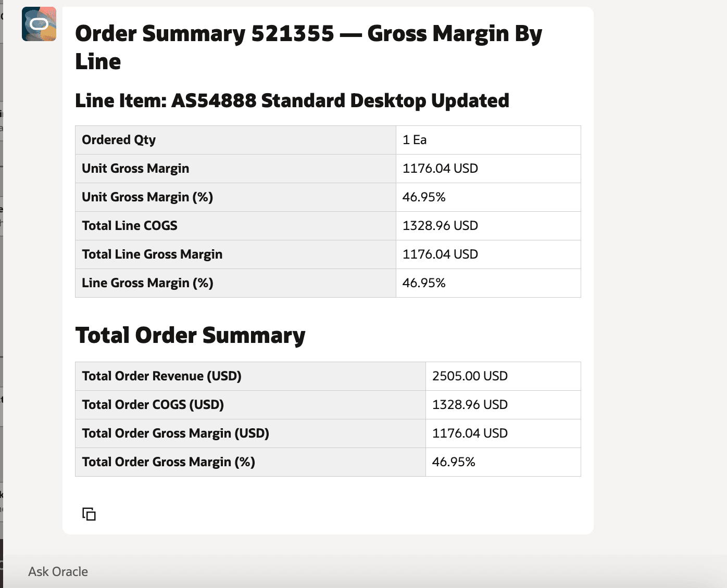The image size is (727, 588).
Task: Select the Total Order Summary heading
Action: [x=191, y=336]
